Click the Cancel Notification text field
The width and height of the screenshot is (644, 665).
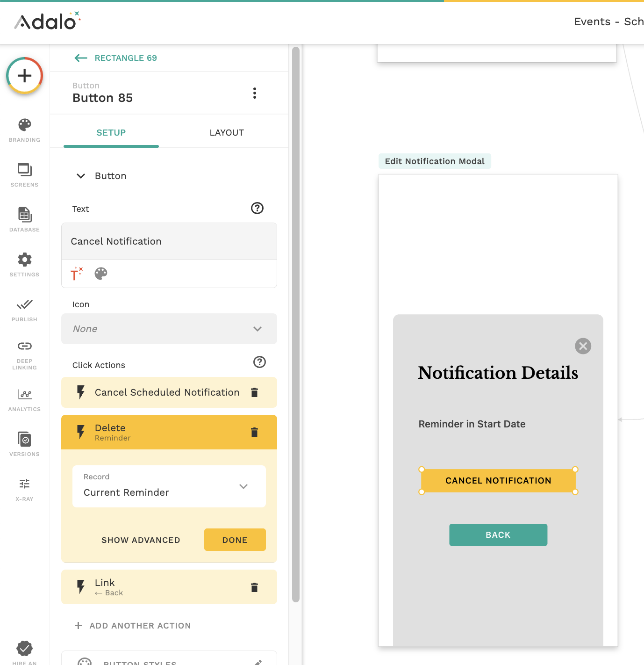point(169,241)
